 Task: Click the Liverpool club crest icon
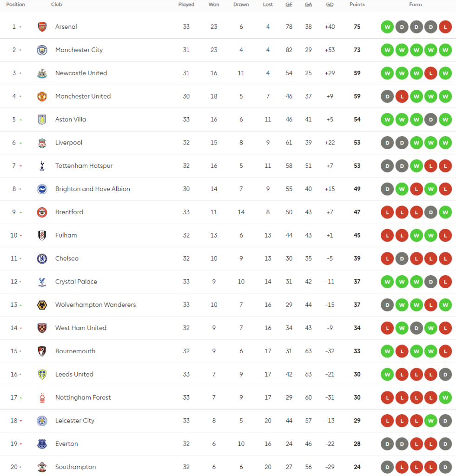point(42,143)
